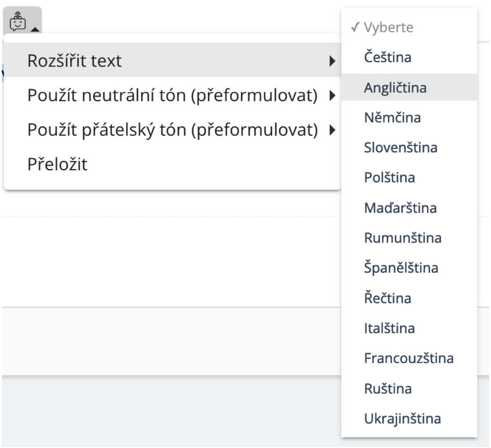Choose Maďarština language option

click(x=400, y=208)
